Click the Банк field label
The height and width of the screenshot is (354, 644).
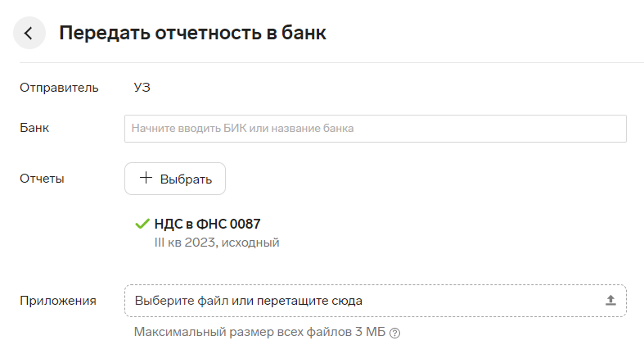[34, 128]
